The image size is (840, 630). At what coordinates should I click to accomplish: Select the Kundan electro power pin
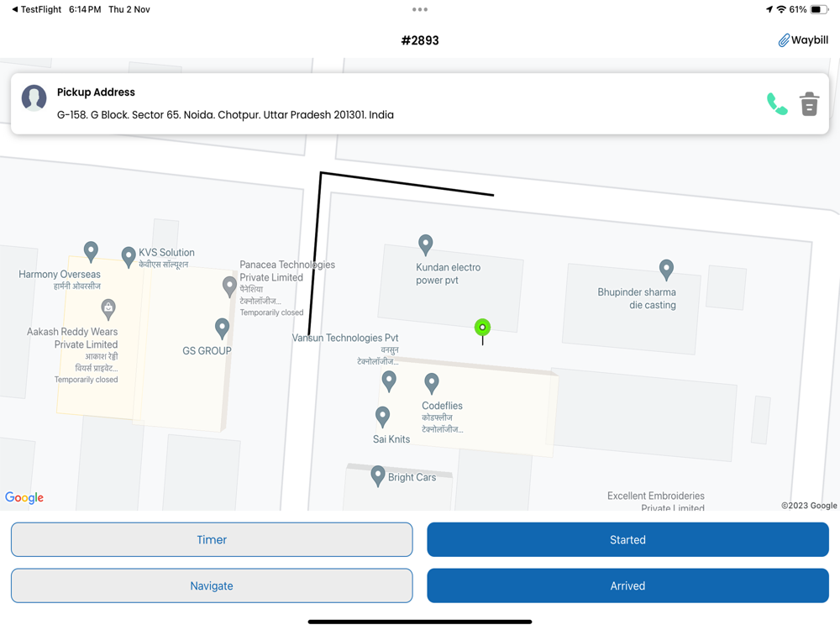point(425,244)
